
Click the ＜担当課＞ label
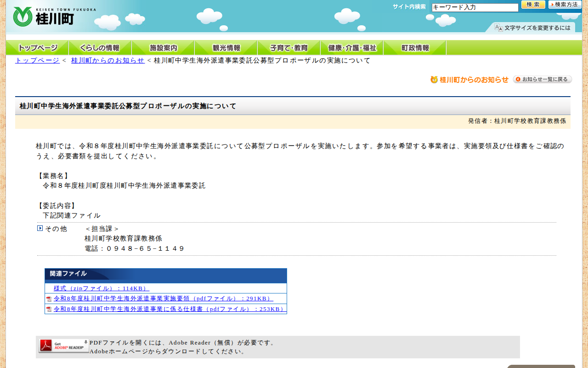pos(102,229)
